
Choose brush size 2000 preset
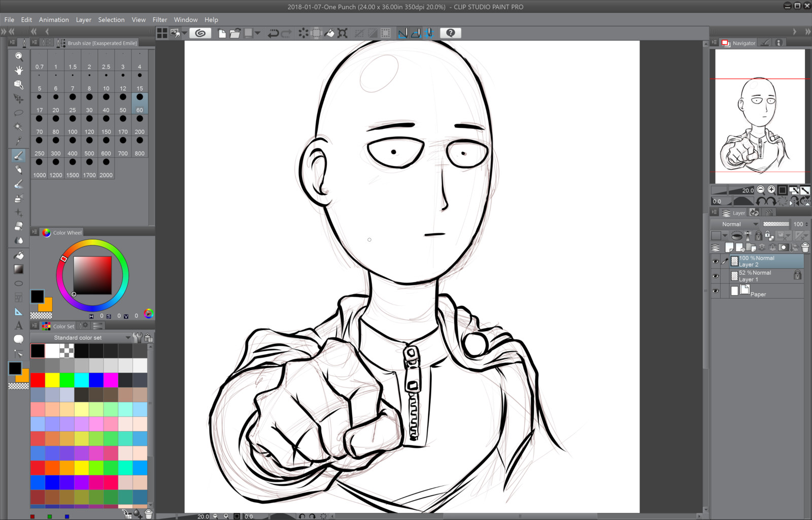click(106, 169)
